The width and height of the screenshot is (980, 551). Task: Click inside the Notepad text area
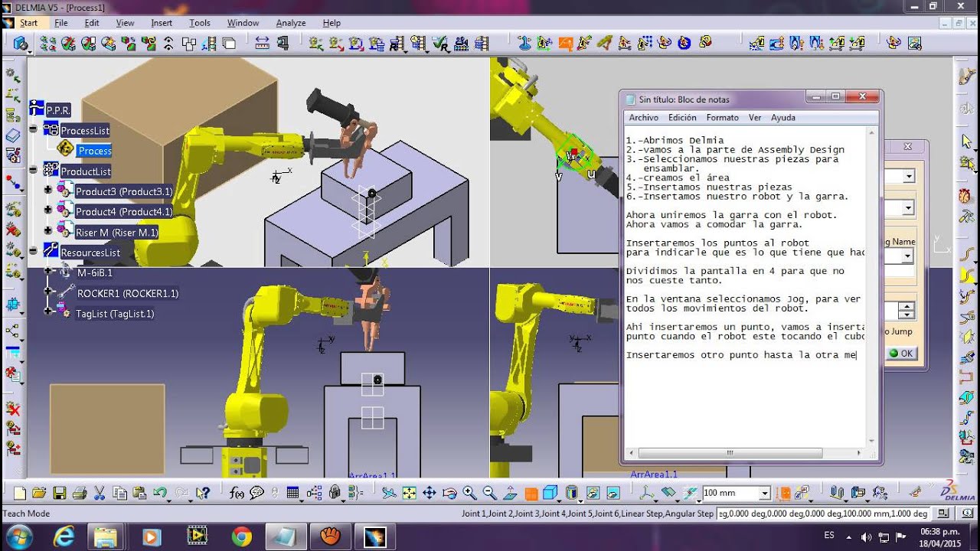[x=746, y=287]
